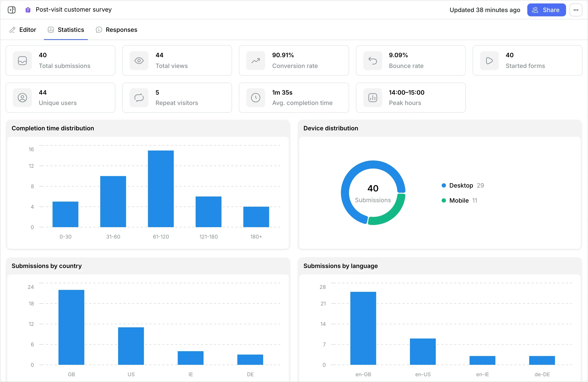Click the Conversion rate trend arrow icon

pos(256,60)
